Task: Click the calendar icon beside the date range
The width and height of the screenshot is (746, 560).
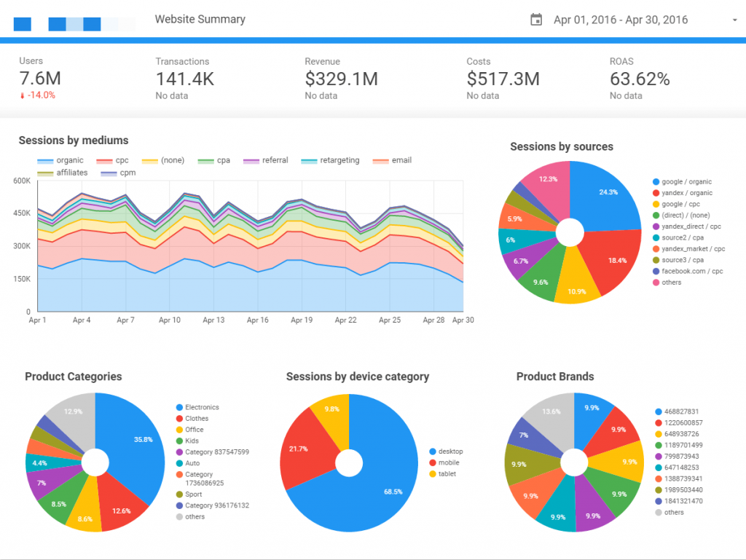Action: [x=537, y=20]
